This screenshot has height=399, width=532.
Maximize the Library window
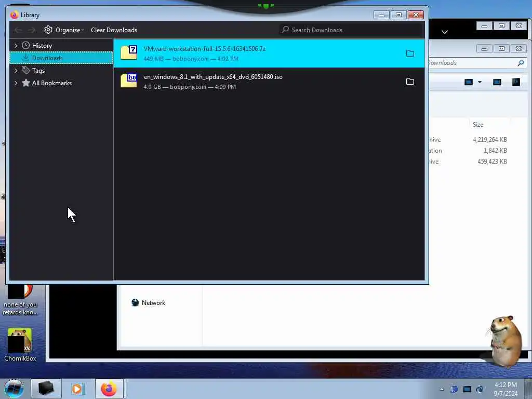398,15
